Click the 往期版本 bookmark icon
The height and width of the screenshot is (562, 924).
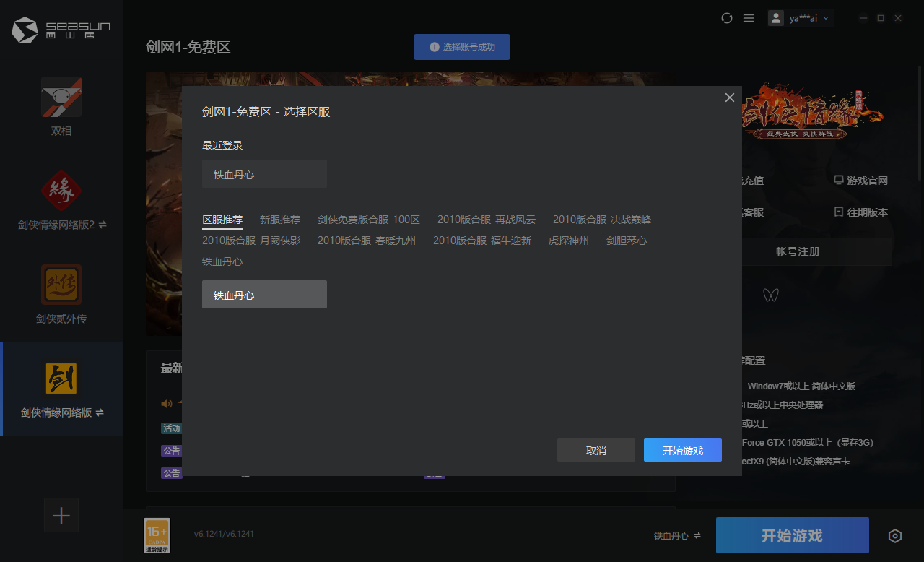point(838,212)
